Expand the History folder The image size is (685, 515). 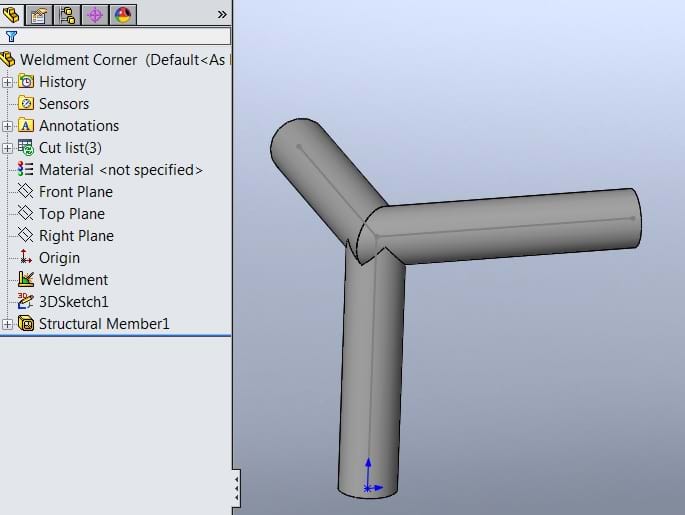(x=8, y=82)
